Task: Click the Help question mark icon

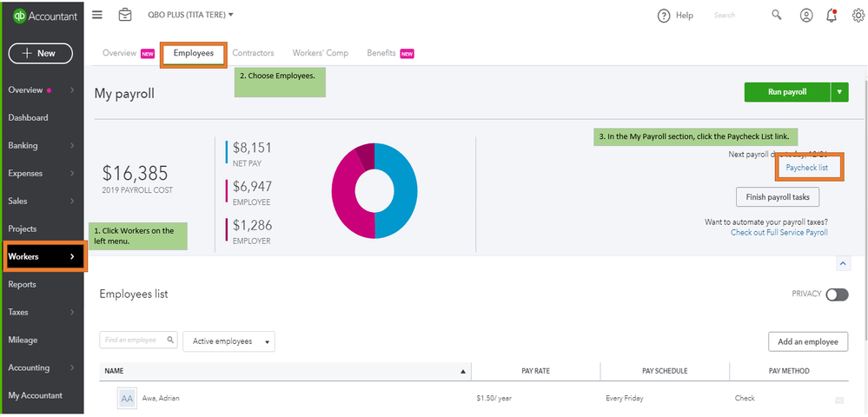Action: [664, 16]
